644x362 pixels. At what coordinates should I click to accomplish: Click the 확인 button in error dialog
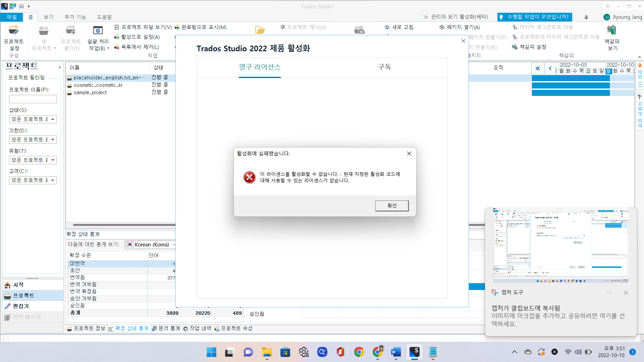coord(392,206)
